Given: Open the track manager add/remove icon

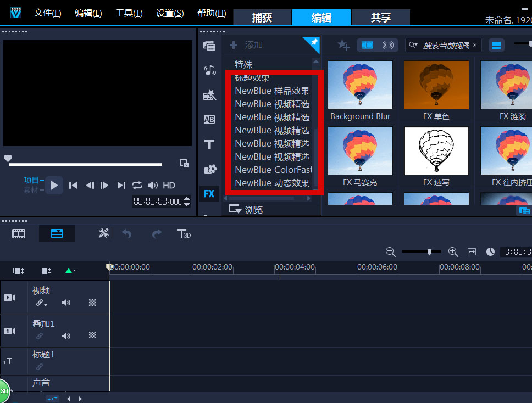Looking at the screenshot, I should 47,271.
